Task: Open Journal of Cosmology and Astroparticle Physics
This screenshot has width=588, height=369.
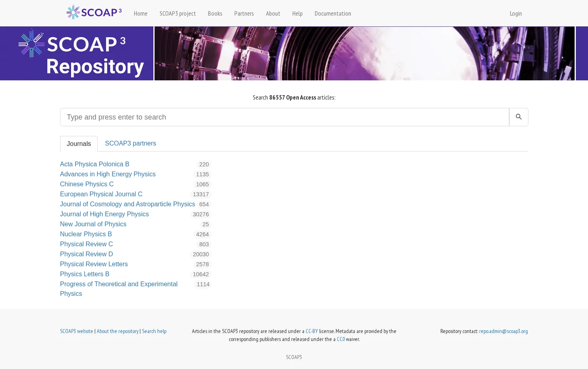Action: coord(128,204)
